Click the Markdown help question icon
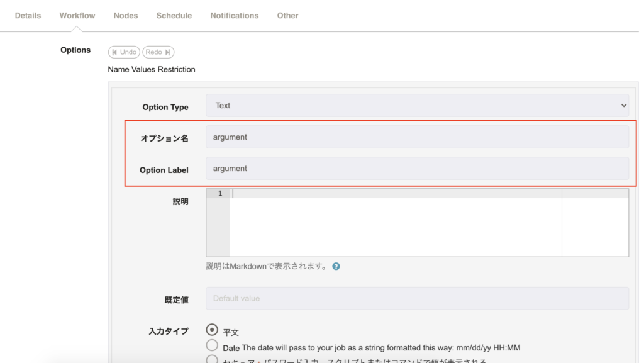This screenshot has height=363, width=644. tap(336, 267)
